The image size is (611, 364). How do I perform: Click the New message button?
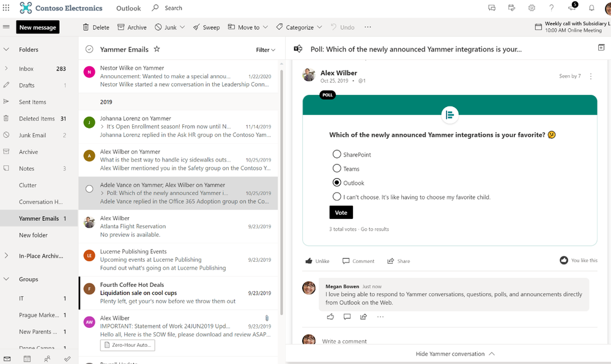38,28
